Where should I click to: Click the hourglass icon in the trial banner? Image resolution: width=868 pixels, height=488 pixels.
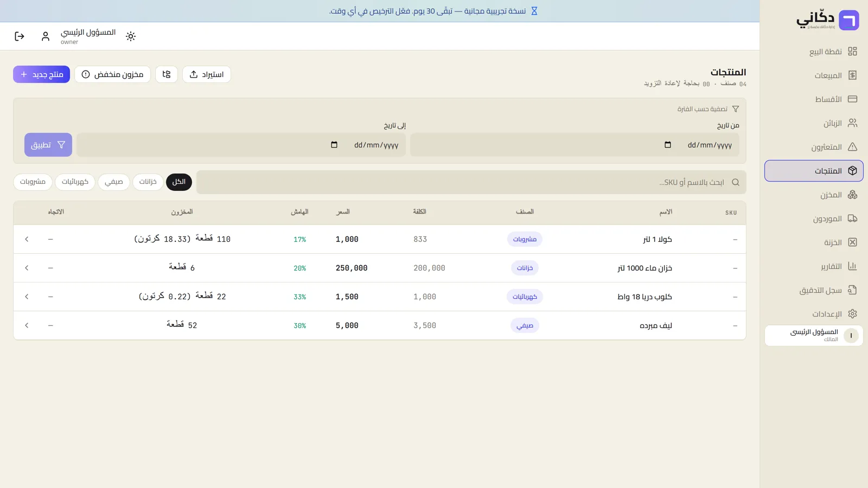tap(534, 11)
